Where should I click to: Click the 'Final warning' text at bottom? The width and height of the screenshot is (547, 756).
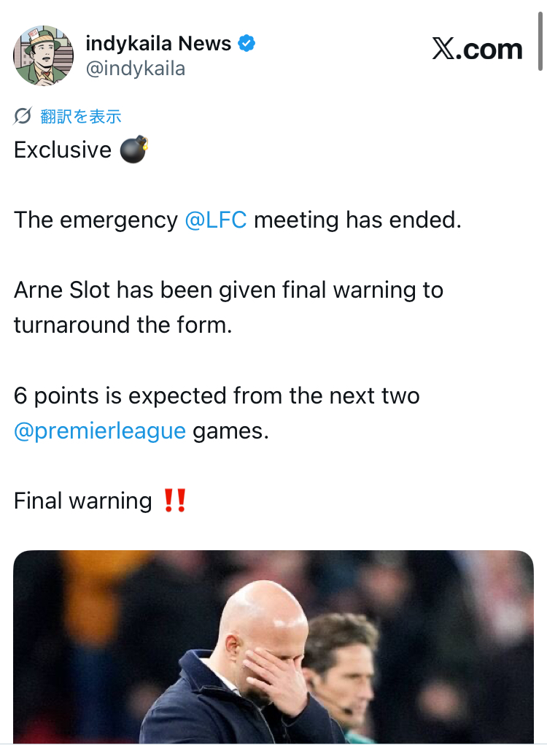[82, 501]
